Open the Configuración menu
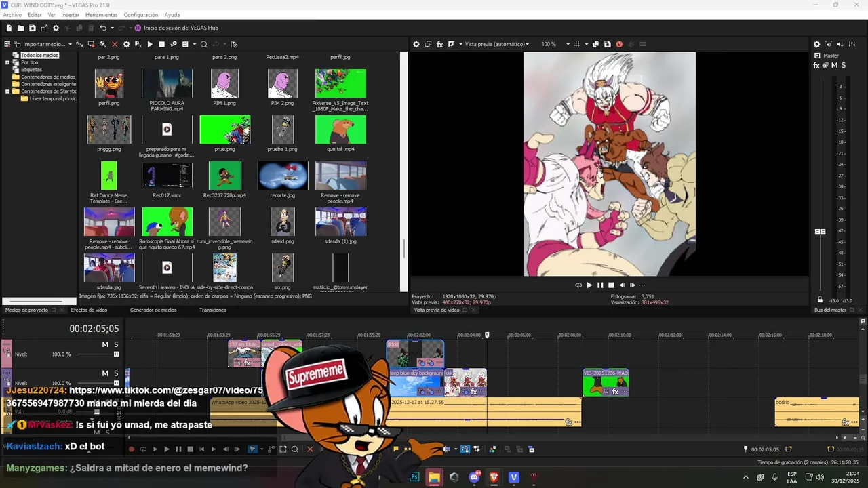The height and width of the screenshot is (488, 868). point(141,15)
